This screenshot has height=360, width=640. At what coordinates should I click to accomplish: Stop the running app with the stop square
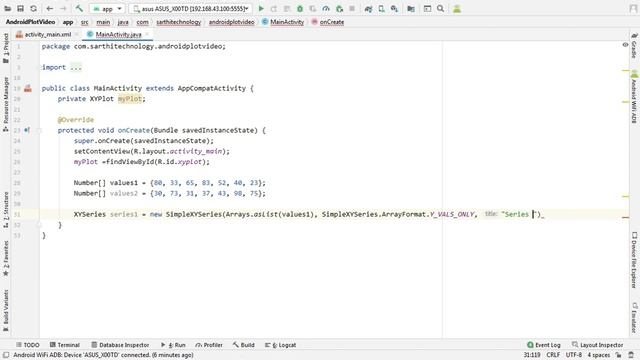[x=352, y=9]
